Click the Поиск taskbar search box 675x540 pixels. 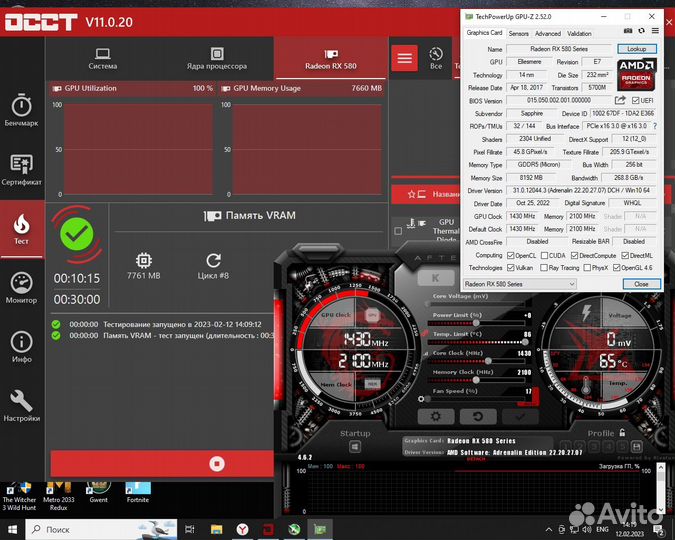click(101, 529)
